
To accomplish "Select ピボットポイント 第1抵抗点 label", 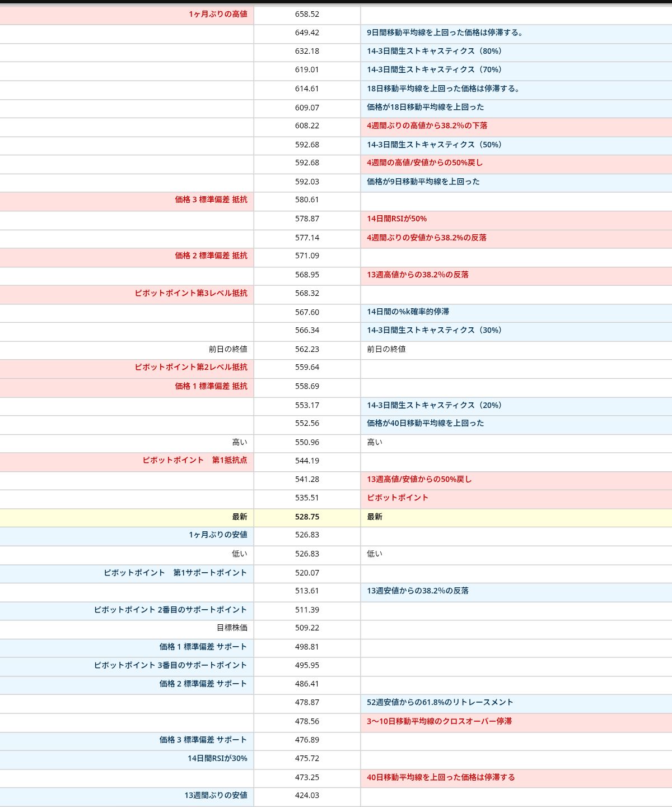I will point(195,460).
